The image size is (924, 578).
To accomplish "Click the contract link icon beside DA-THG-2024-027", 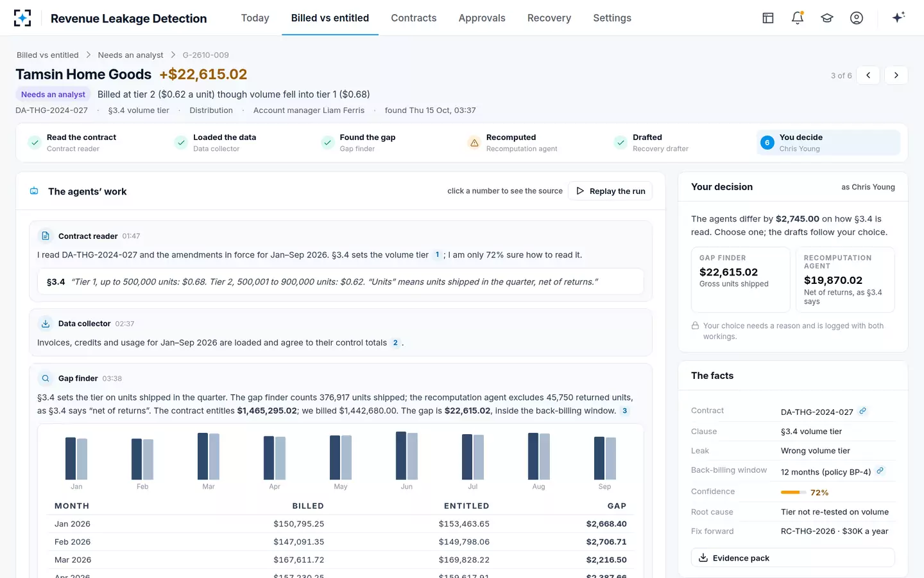I will pos(863,411).
